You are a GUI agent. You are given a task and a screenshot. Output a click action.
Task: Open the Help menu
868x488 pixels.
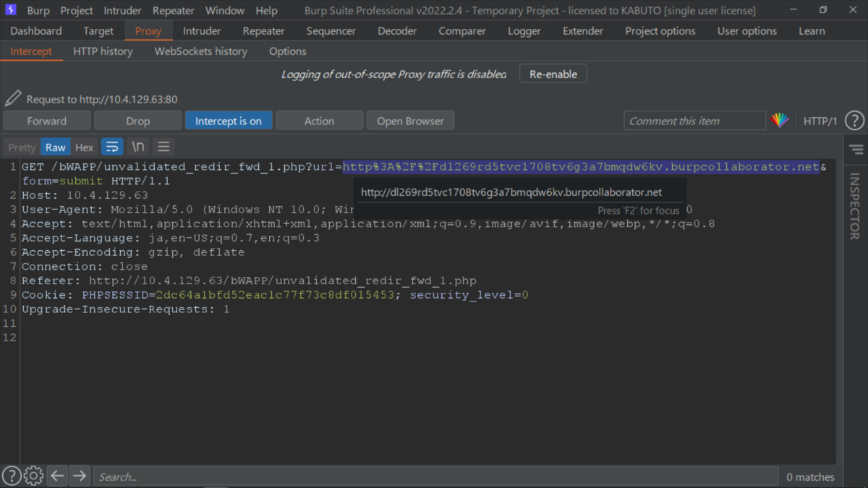[266, 10]
